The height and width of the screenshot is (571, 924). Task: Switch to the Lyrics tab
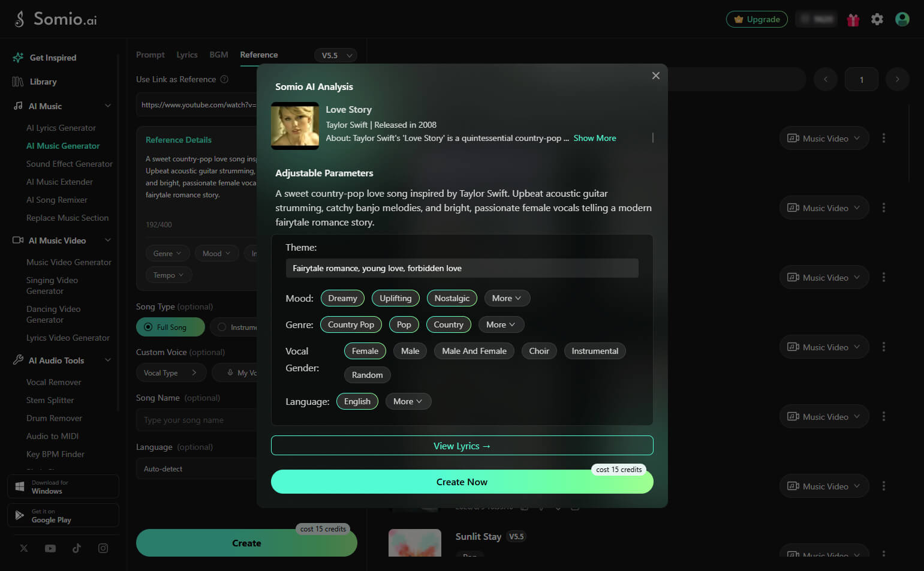[187, 55]
